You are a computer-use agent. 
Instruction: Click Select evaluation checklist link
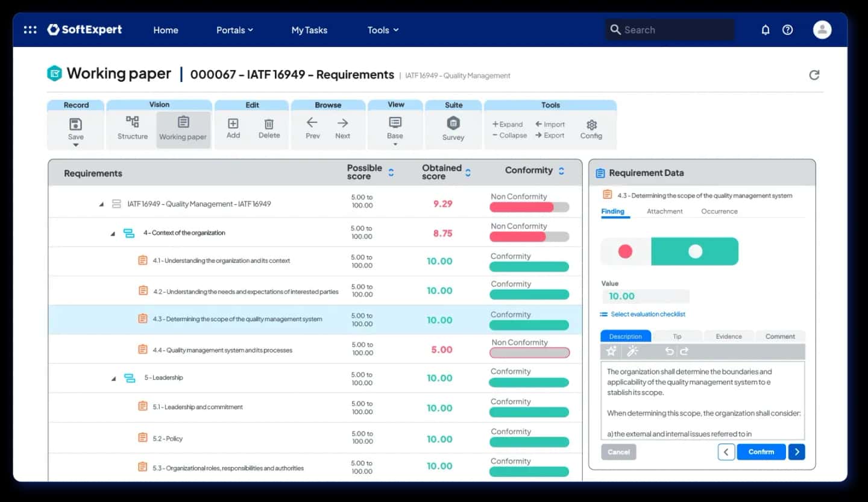pos(647,314)
